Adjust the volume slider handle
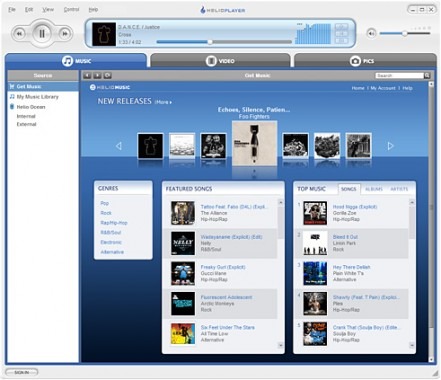 tap(404, 33)
